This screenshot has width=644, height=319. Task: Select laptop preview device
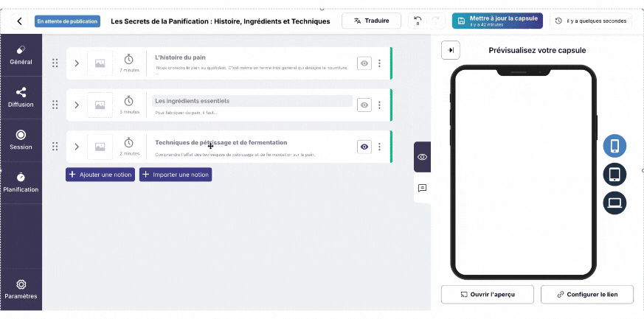point(614,203)
